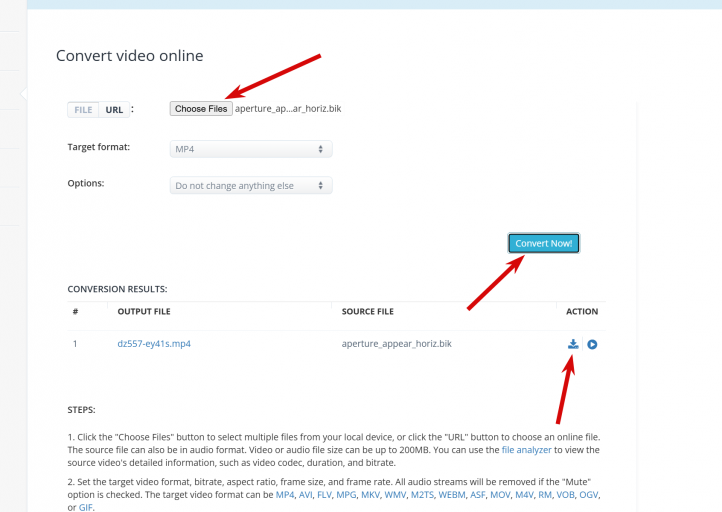This screenshot has height=512, width=722.
Task: Click the GIF format link
Action: [x=85, y=507]
